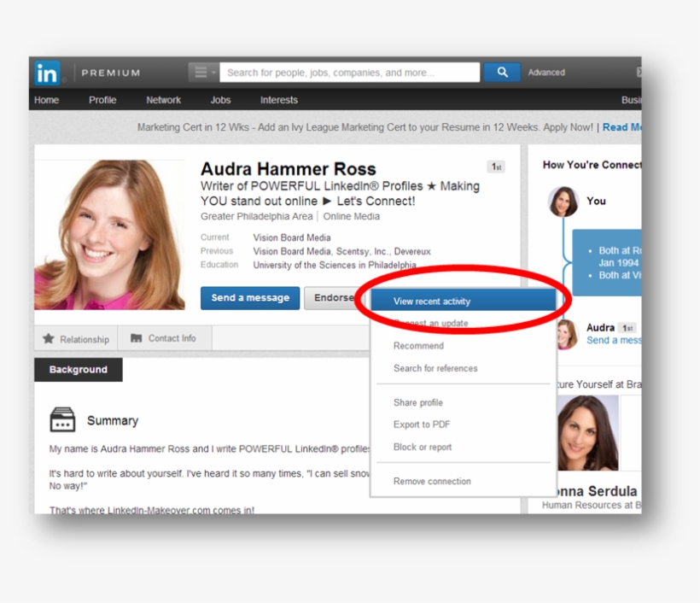Click the Contact Info card icon

(x=137, y=338)
